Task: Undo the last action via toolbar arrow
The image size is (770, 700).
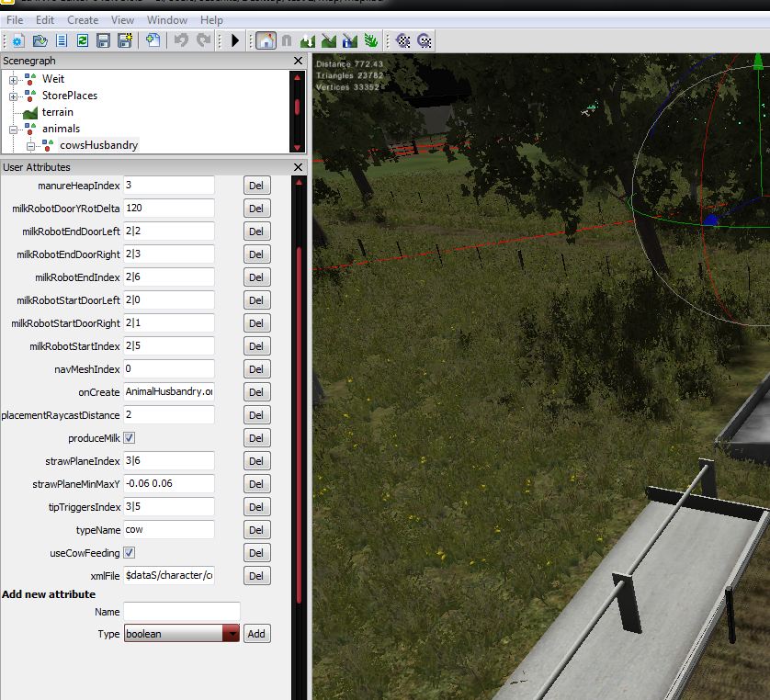Action: tap(181, 40)
